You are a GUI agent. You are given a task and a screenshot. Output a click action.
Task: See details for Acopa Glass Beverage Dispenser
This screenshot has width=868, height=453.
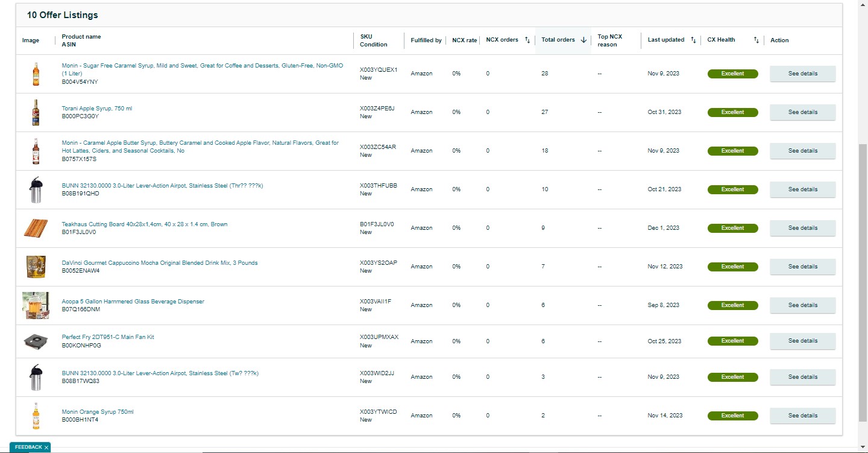[803, 305]
